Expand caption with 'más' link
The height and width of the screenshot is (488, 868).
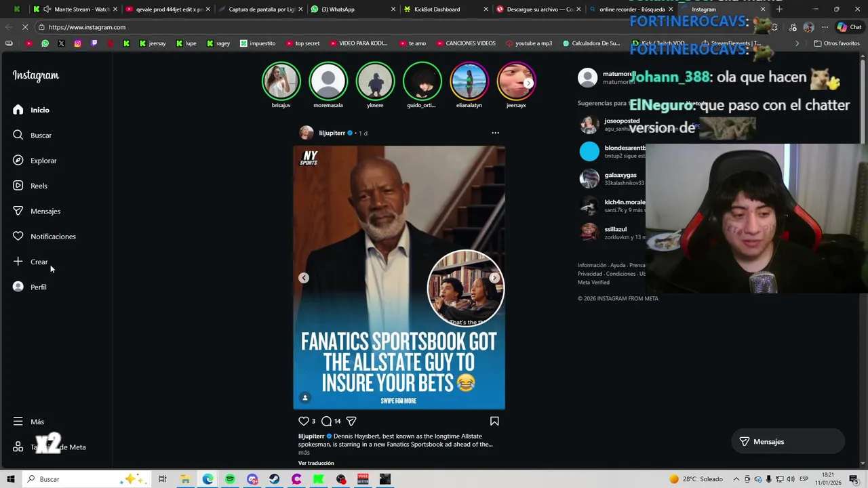click(304, 453)
